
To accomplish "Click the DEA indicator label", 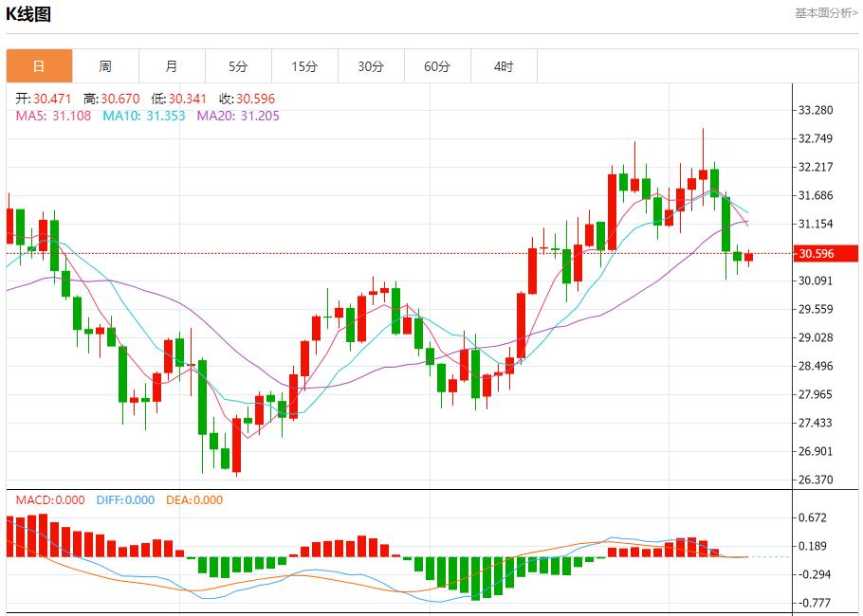I will pyautogui.click(x=194, y=500).
